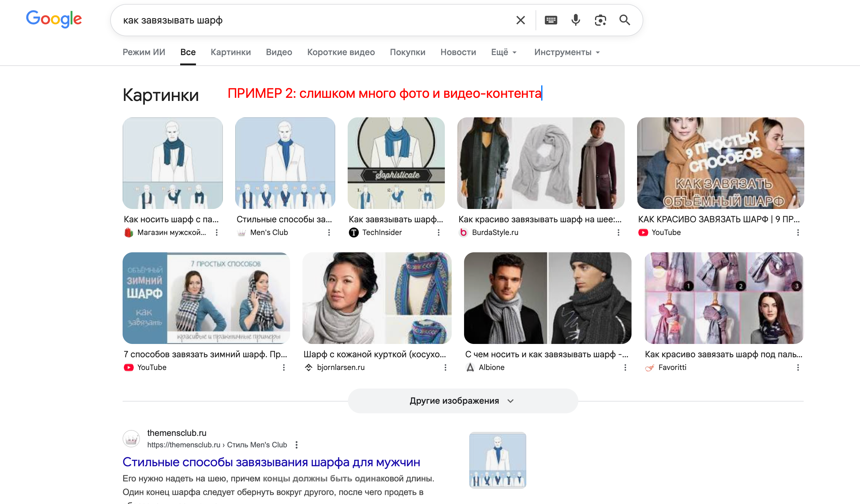Open more options for 9 ПР... YouTube image

[797, 232]
